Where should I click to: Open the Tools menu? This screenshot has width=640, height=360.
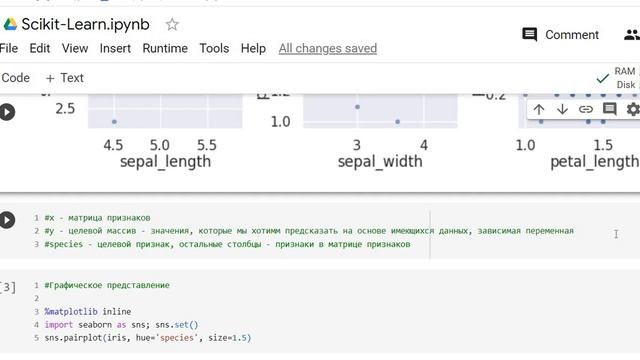214,48
